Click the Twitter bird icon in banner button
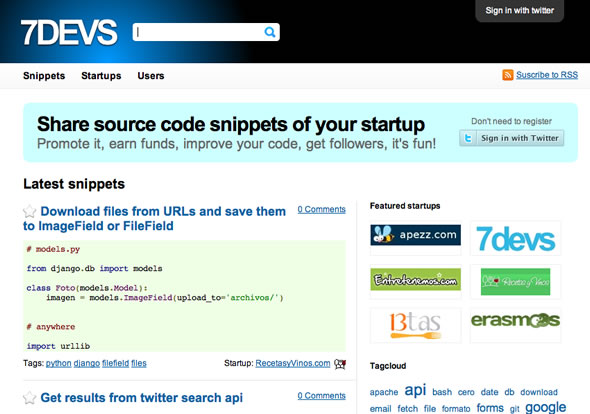 [x=468, y=138]
